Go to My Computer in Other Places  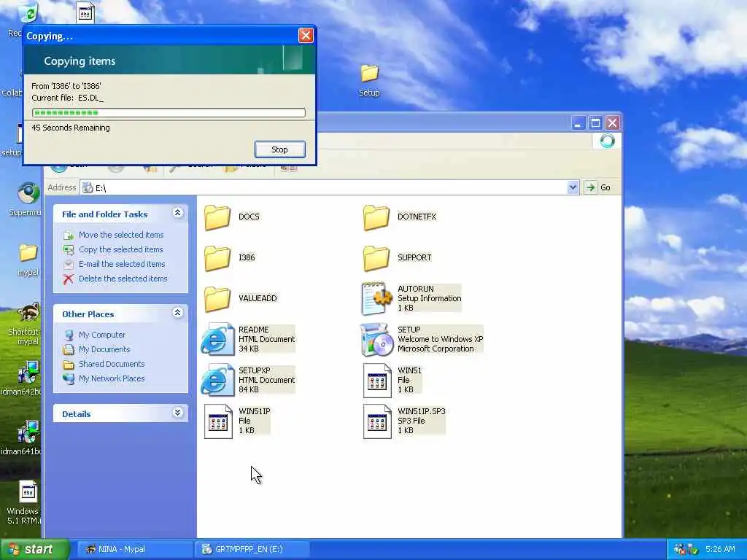(102, 335)
